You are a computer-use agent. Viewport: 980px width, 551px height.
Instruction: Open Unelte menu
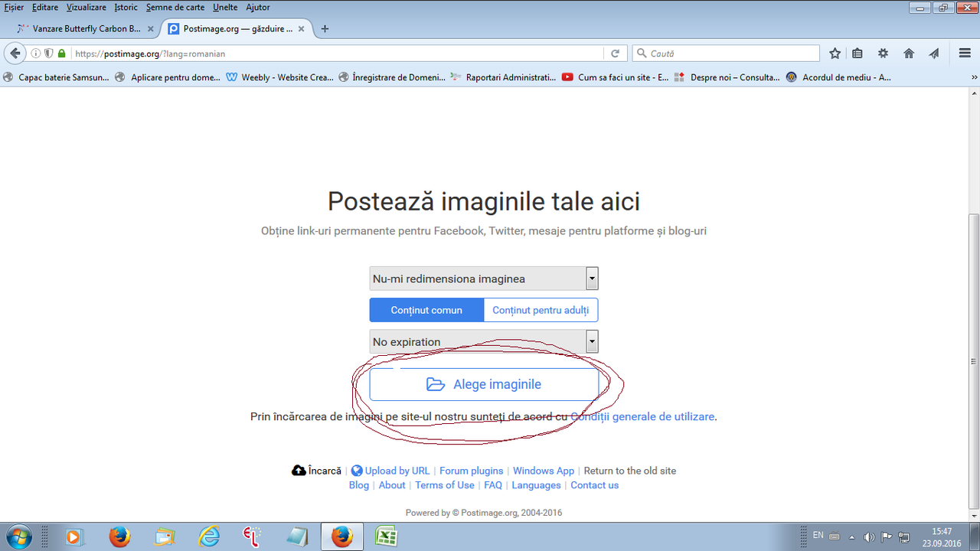point(225,7)
